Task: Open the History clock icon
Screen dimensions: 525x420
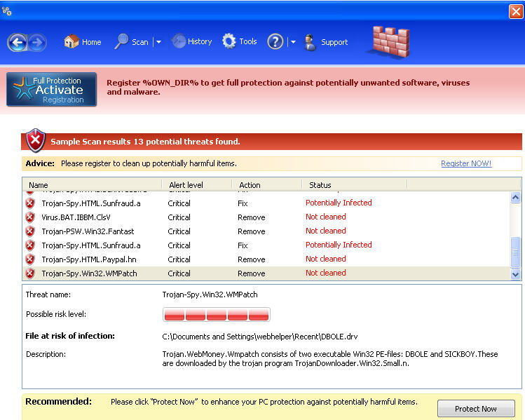Action: point(179,41)
